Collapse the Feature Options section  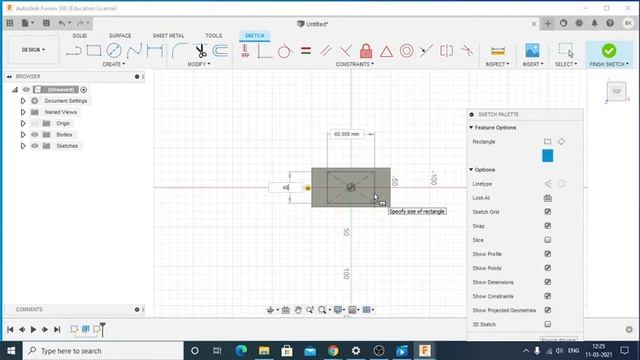471,128
